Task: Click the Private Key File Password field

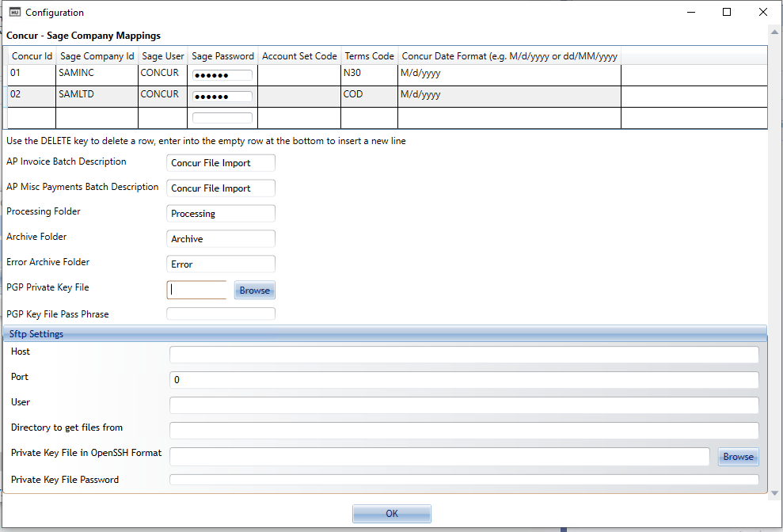Action: [464, 480]
